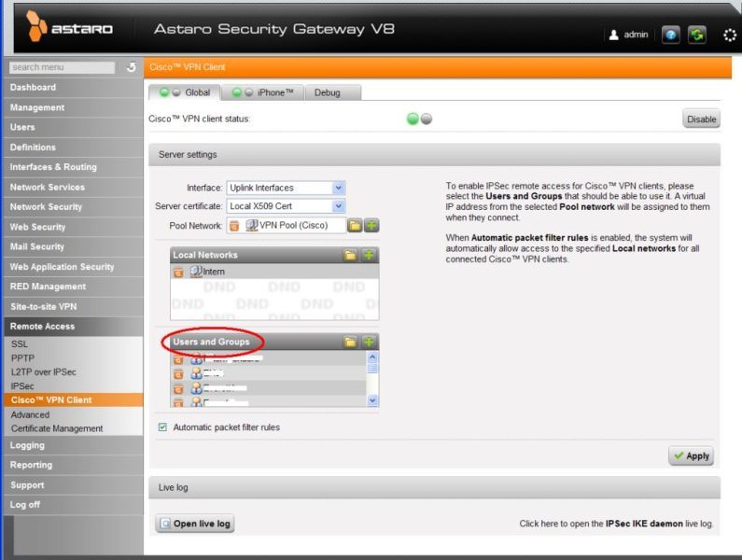Open folder icon next to Pool Network

coord(355,225)
